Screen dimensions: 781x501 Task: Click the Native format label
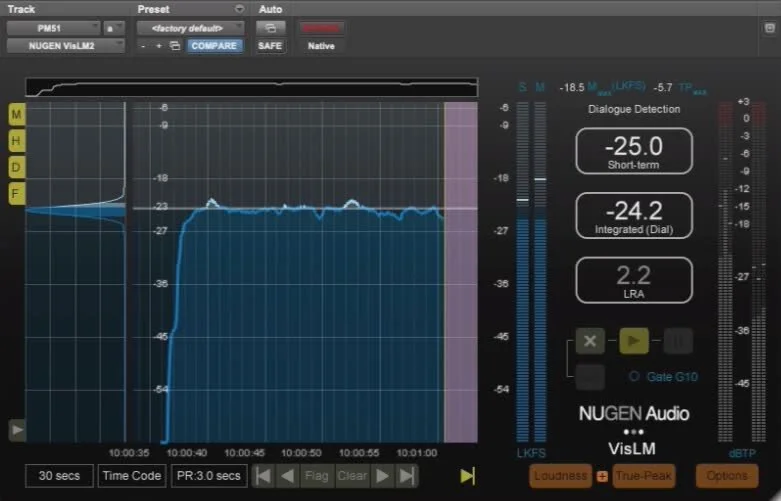tap(321, 46)
